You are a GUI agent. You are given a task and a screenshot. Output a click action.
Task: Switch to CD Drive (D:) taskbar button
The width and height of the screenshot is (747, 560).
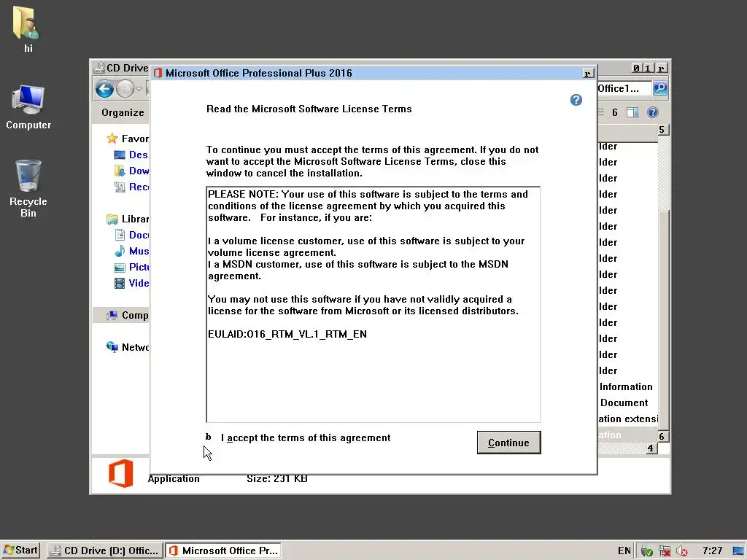coord(105,551)
